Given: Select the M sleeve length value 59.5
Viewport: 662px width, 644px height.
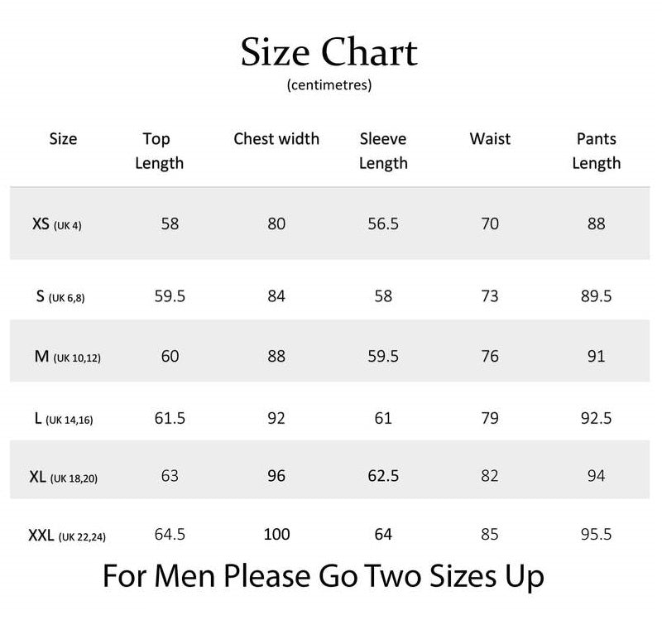Looking at the screenshot, I should [383, 357].
